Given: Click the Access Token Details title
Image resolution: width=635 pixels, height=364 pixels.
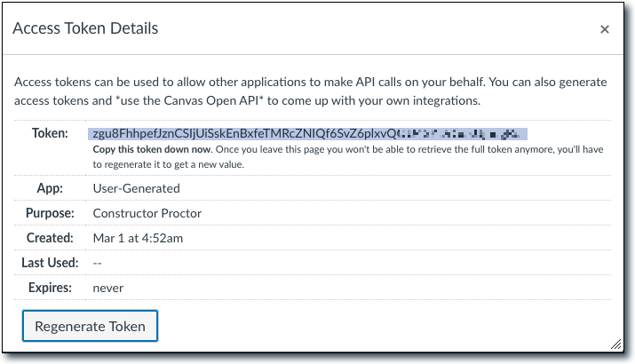Looking at the screenshot, I should pos(85,28).
